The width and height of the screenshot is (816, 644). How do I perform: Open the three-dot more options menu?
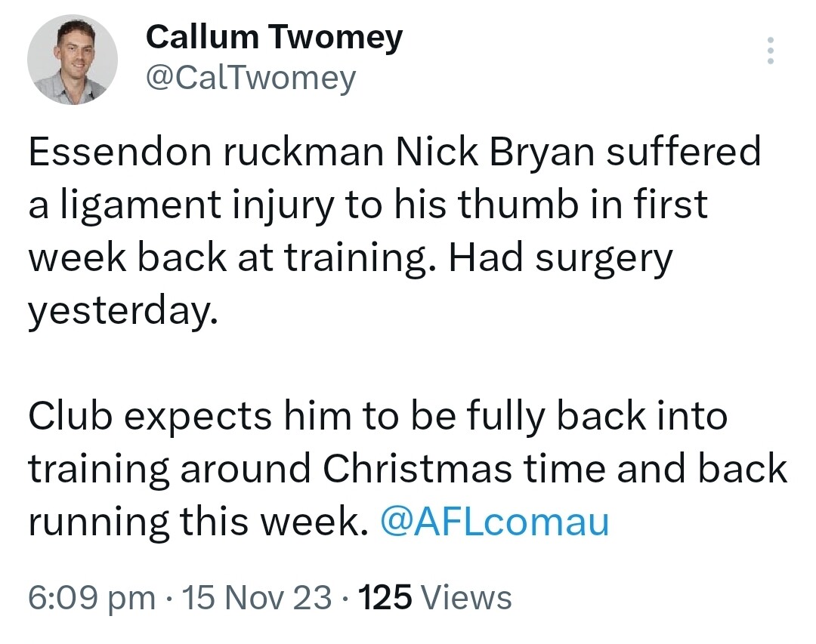coord(771,51)
